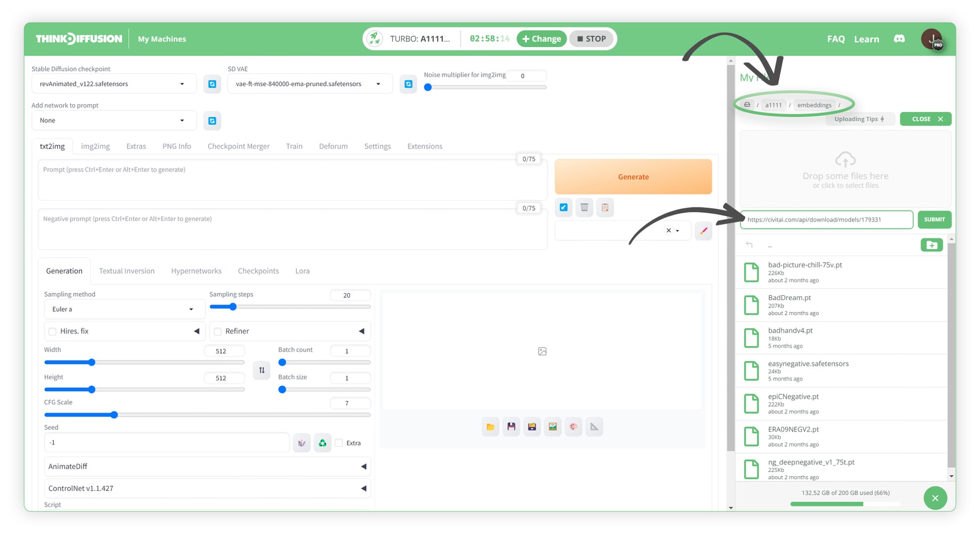Click the dice random seed icon
This screenshot has width=980, height=534.
click(302, 443)
